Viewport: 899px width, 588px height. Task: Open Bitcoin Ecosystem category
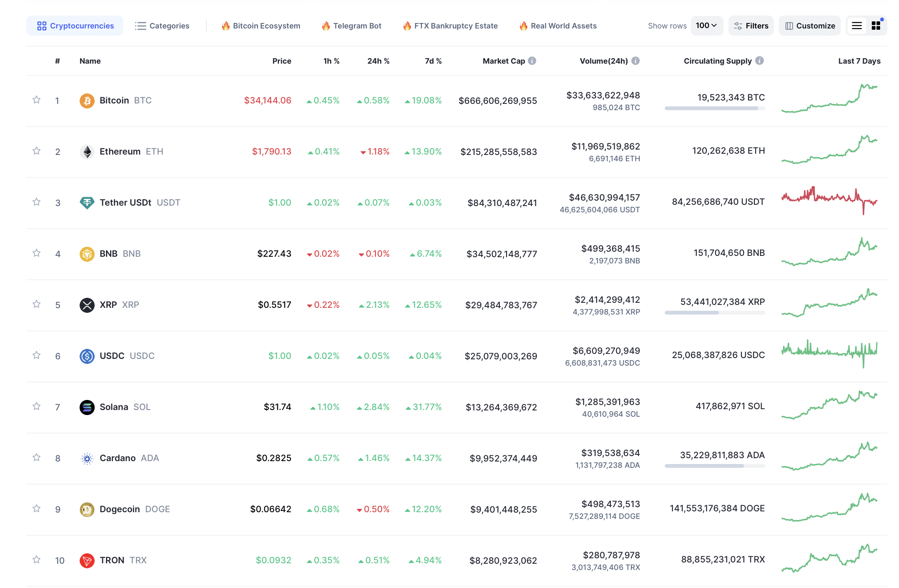pos(261,26)
